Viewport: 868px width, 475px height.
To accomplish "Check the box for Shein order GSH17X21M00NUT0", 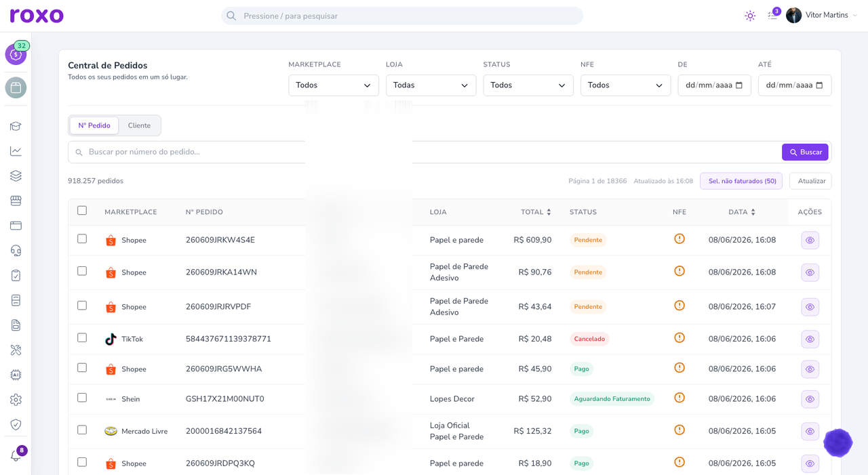I will tap(82, 398).
